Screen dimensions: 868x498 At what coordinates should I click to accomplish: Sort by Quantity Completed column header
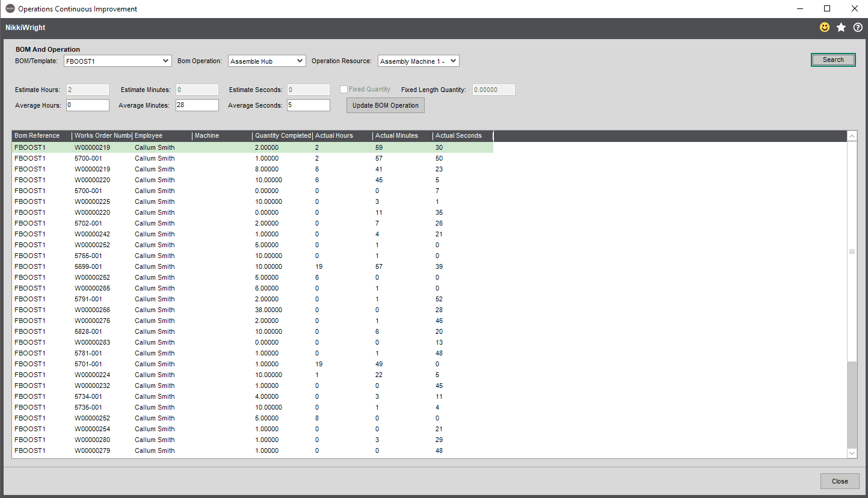click(x=283, y=136)
